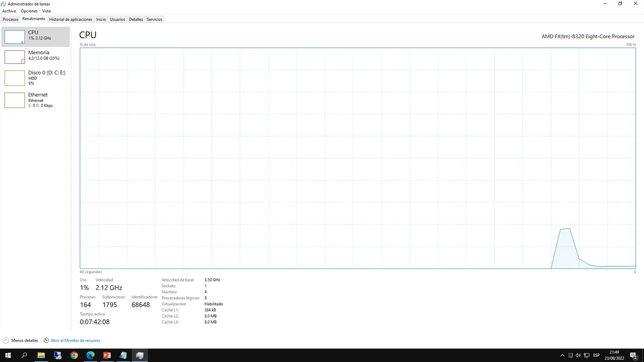Switch to the Procesos tab

tap(11, 19)
